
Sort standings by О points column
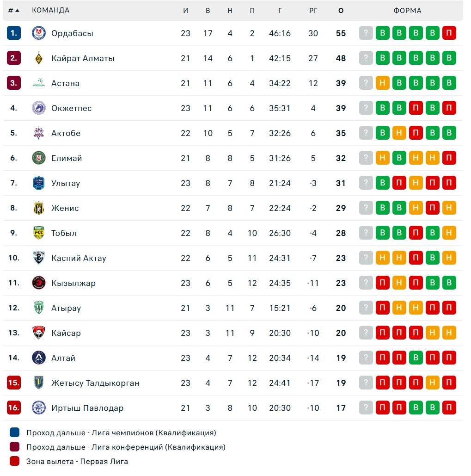[x=341, y=11]
